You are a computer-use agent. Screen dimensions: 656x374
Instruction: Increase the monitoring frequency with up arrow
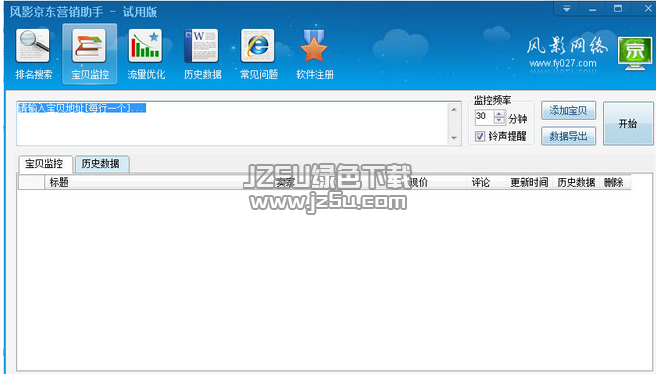point(499,113)
